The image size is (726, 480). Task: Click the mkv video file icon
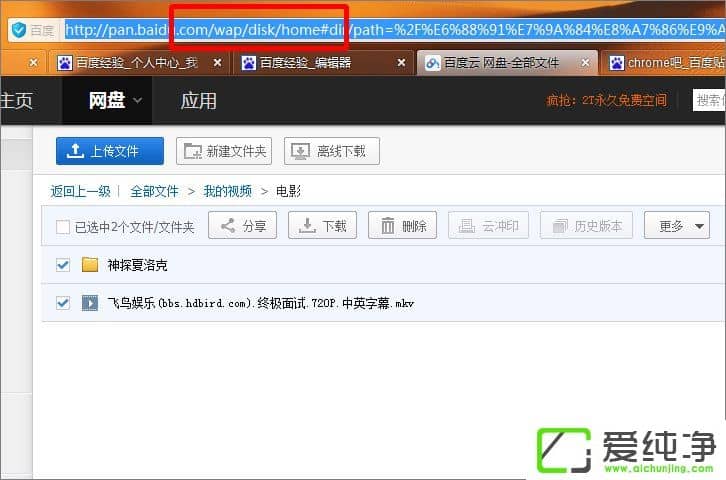pyautogui.click(x=90, y=302)
